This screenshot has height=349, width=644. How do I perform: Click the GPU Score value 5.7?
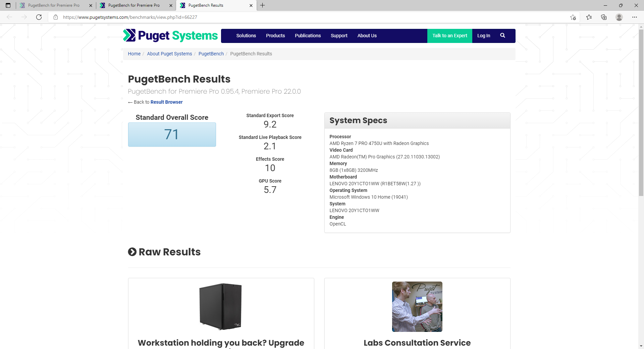(270, 190)
